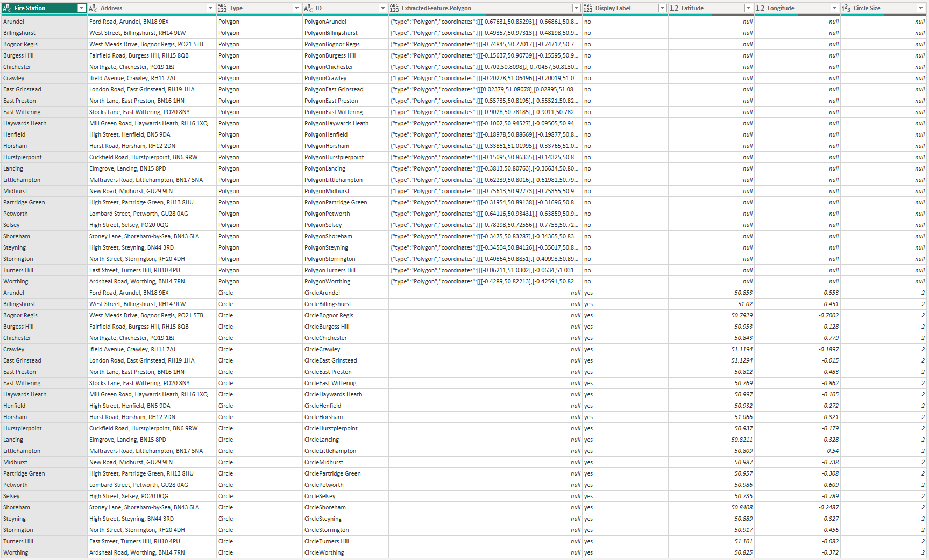Expand the Type column filter dropdown
929x560 pixels.
pyautogui.click(x=296, y=8)
